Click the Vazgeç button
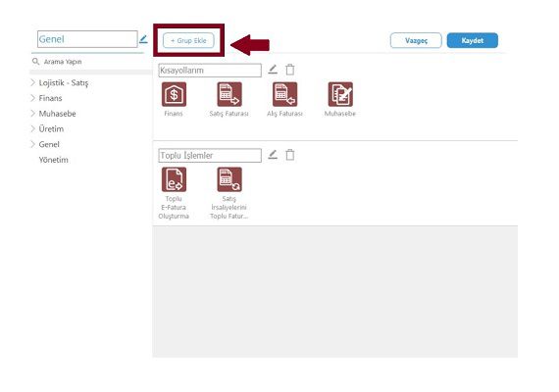 [416, 40]
